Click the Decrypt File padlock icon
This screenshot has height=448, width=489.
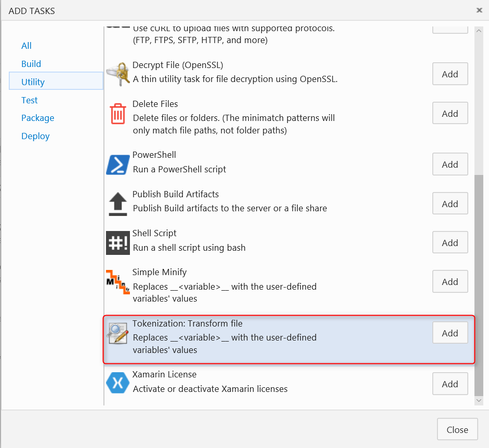click(x=118, y=74)
